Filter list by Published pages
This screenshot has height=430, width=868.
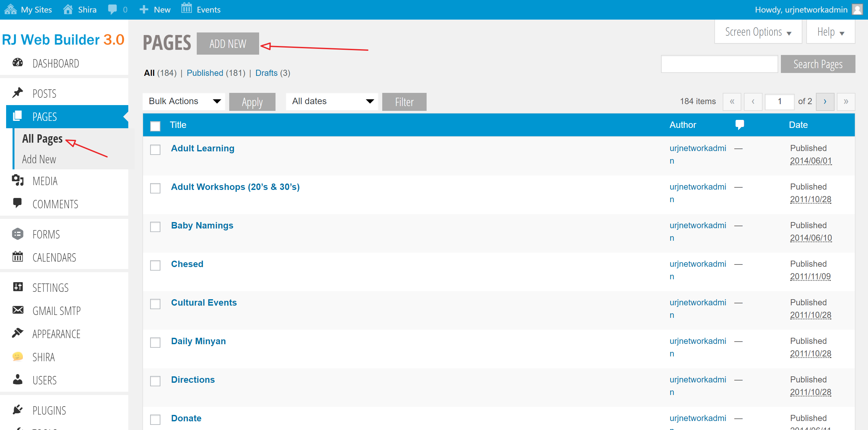point(205,73)
